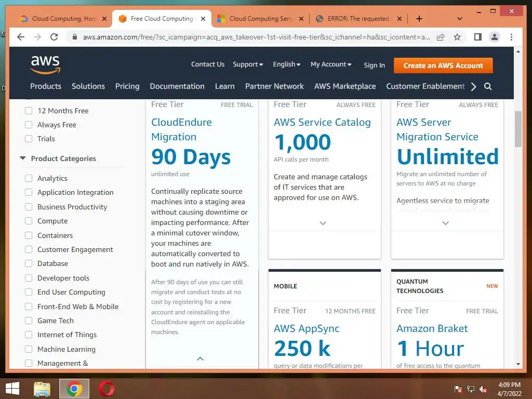Click the Contact Us link

click(x=208, y=64)
